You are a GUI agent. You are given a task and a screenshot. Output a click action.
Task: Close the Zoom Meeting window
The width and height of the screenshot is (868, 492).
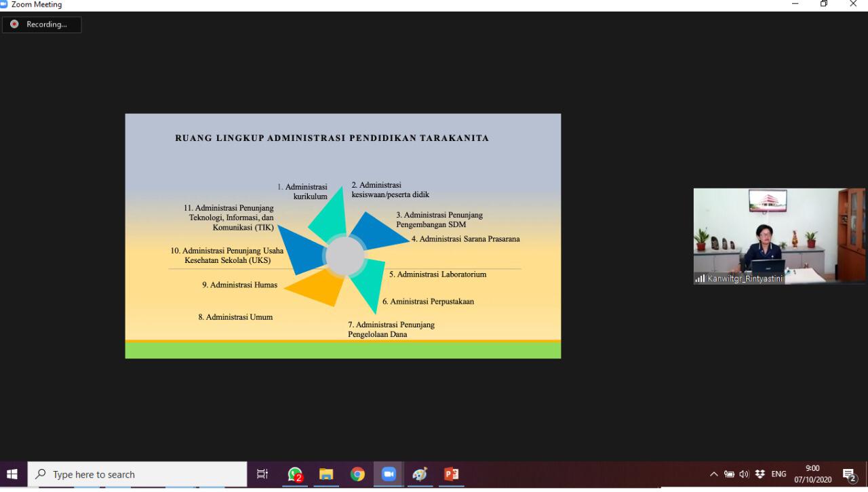click(x=853, y=4)
